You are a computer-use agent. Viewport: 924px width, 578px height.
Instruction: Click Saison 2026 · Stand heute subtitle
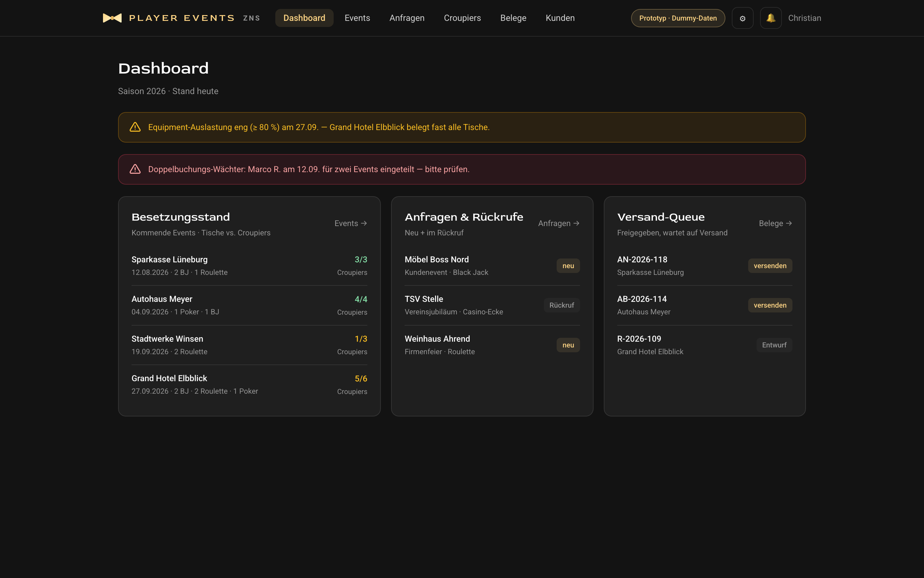[x=168, y=91]
